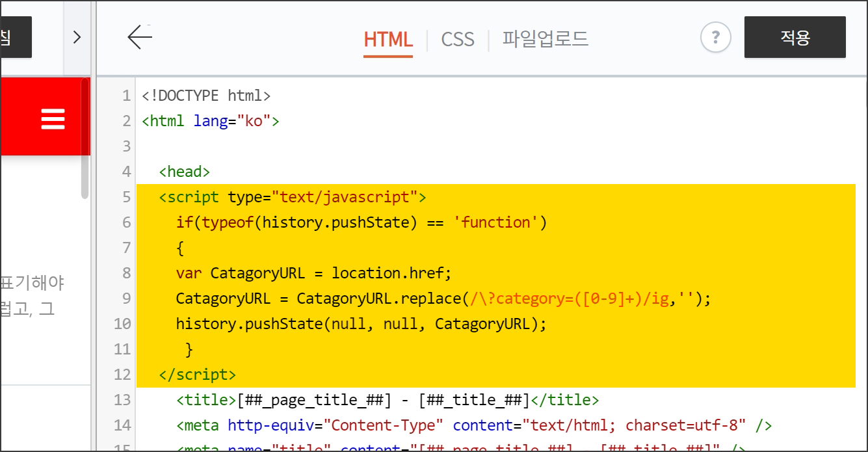Open the 파일업로드 tab

click(545, 39)
